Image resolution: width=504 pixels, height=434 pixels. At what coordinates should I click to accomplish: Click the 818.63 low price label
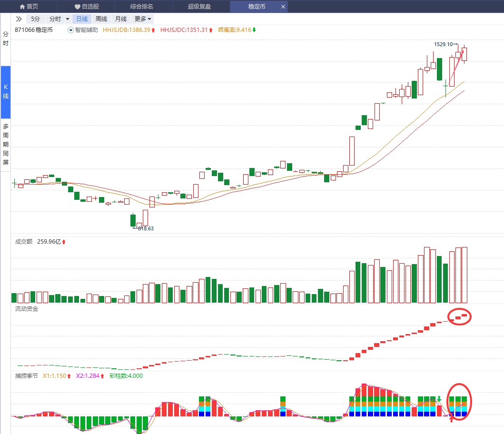(x=146, y=228)
